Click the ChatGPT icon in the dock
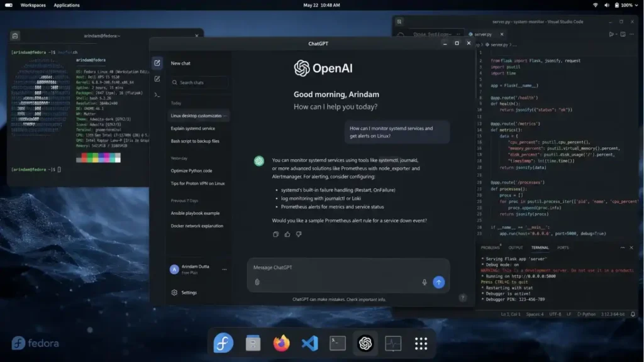Screen dimensions: 644x362 (x=365, y=343)
